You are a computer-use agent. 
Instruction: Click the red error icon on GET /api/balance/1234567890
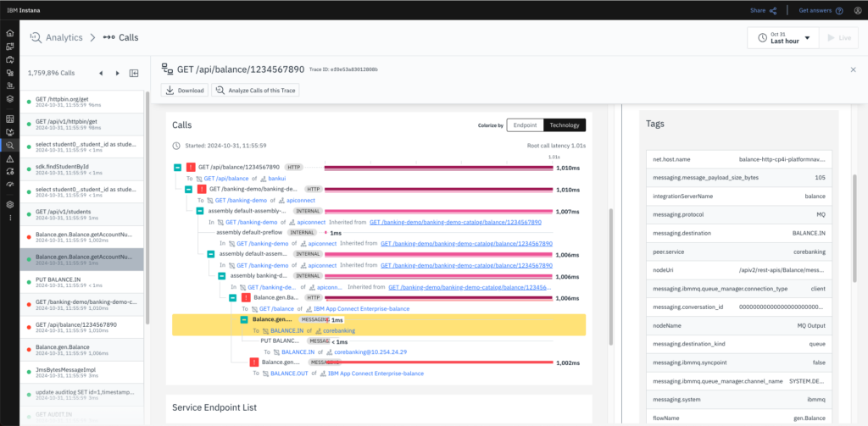click(191, 167)
